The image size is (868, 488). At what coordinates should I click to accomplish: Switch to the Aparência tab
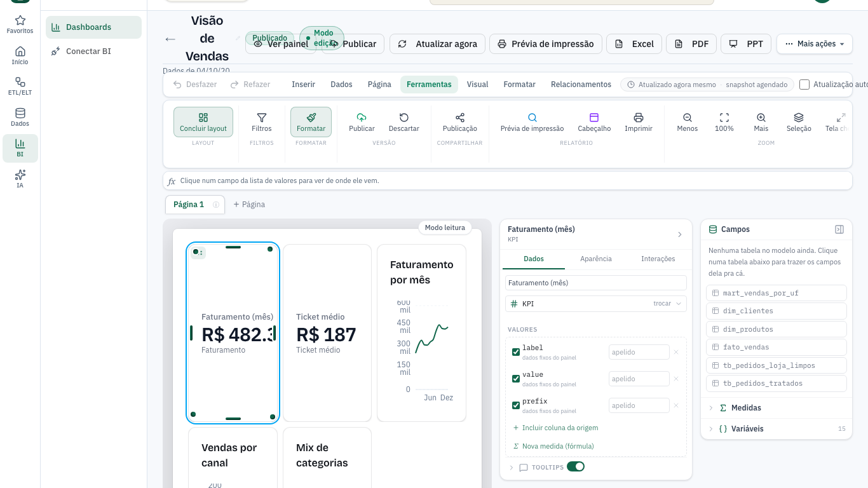596,259
